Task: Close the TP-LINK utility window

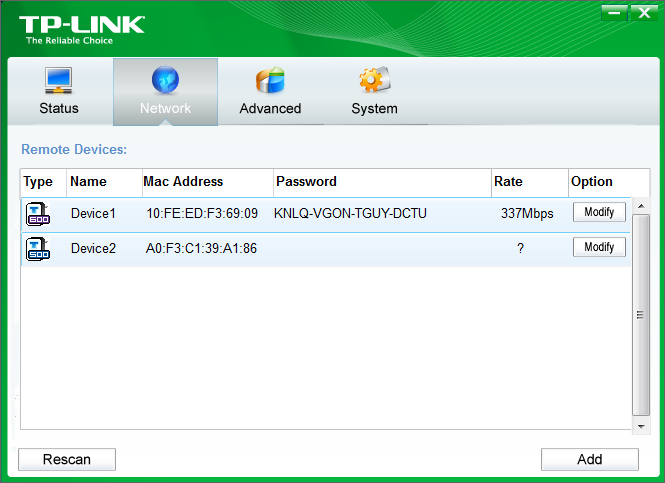Action: 644,13
